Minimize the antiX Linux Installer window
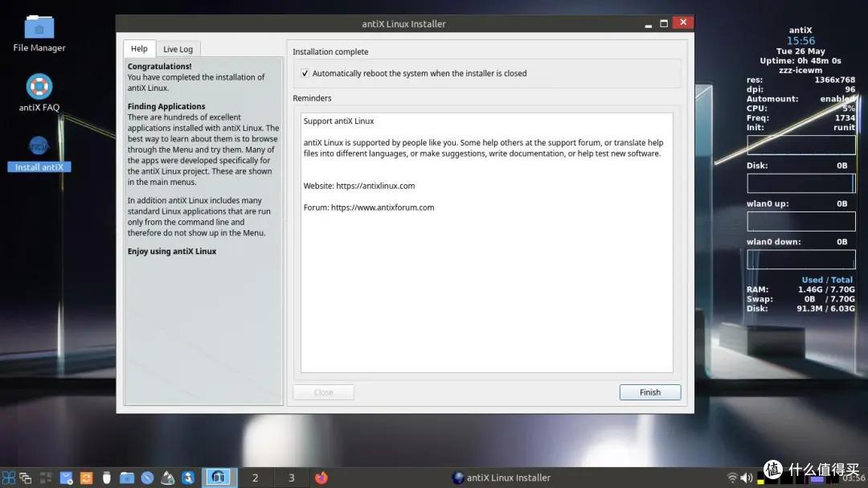Screen dimensions: 868x488 click(649, 24)
